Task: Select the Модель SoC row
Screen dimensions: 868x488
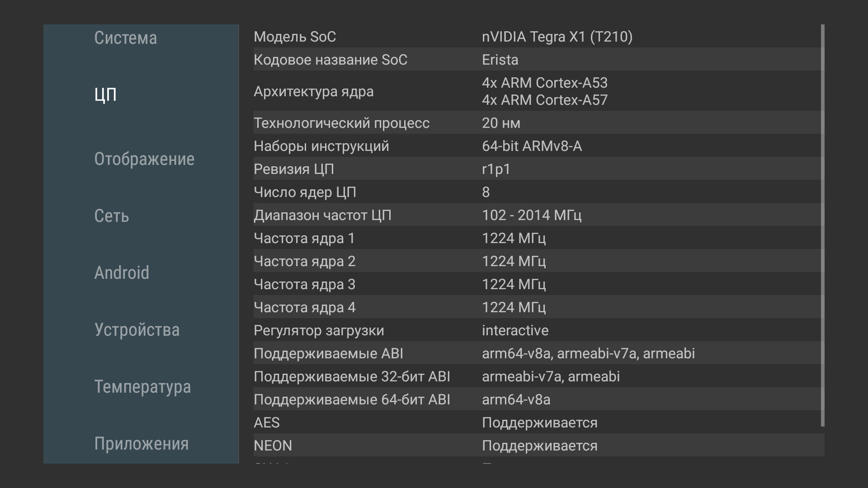Action: [x=537, y=37]
